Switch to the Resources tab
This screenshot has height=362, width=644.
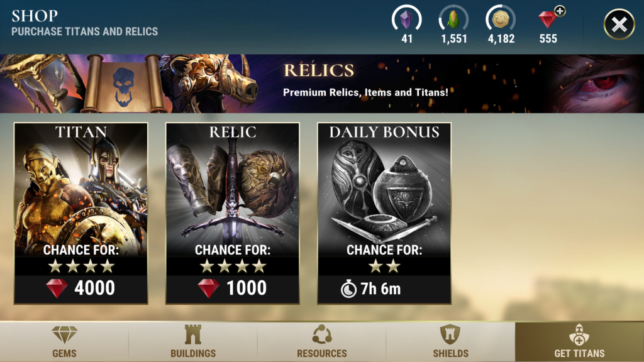(x=321, y=341)
